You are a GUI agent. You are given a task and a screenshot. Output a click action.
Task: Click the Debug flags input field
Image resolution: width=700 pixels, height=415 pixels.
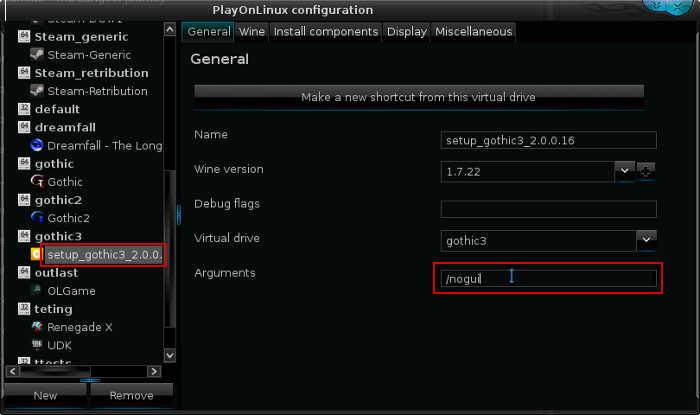[549, 209]
